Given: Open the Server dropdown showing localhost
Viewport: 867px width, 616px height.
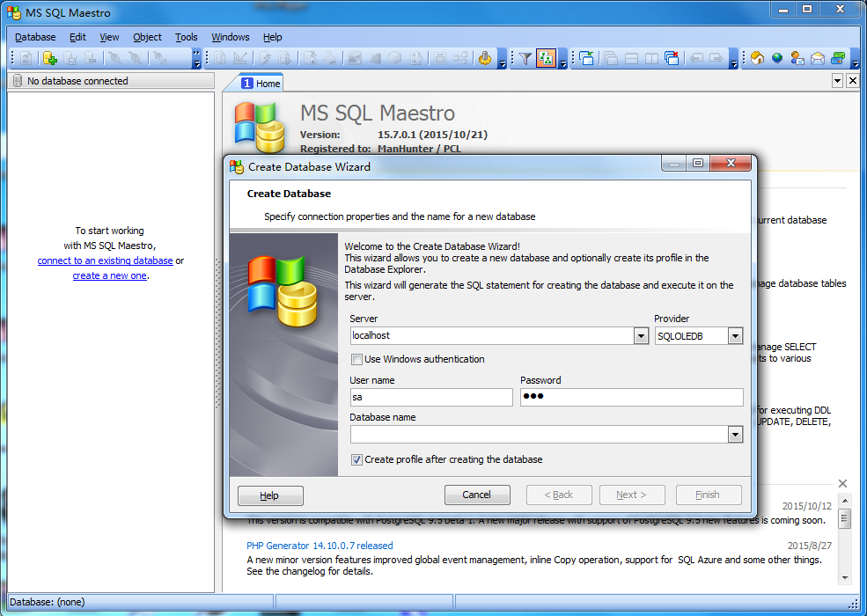Looking at the screenshot, I should [x=642, y=335].
